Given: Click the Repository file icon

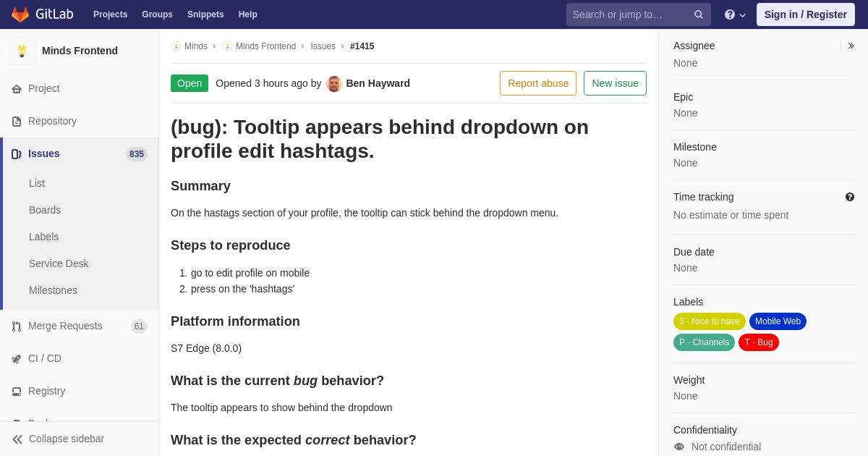Looking at the screenshot, I should point(17,122).
